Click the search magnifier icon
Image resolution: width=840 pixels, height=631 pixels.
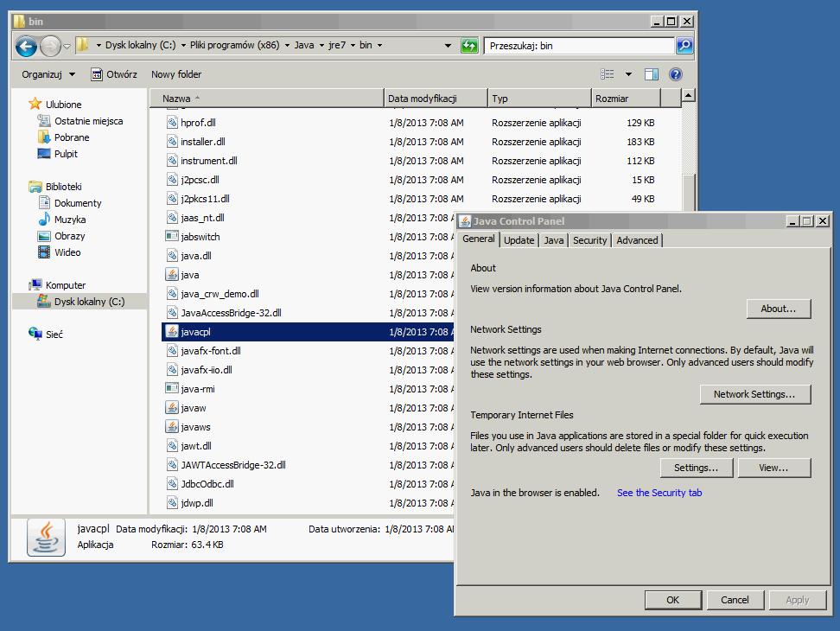click(x=684, y=46)
